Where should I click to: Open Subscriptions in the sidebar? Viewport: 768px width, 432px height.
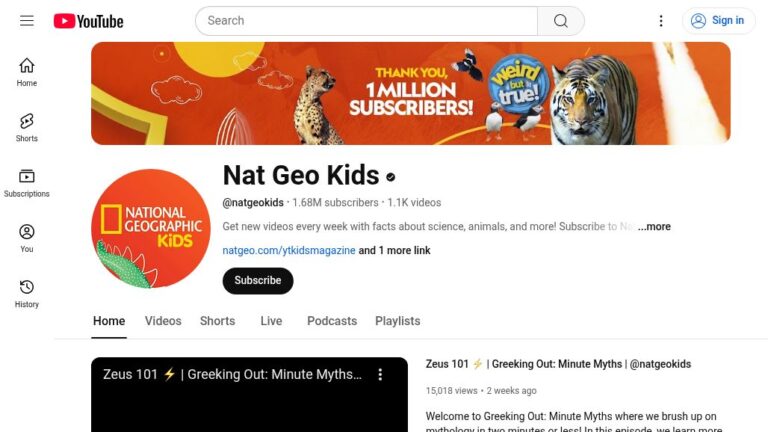click(27, 183)
